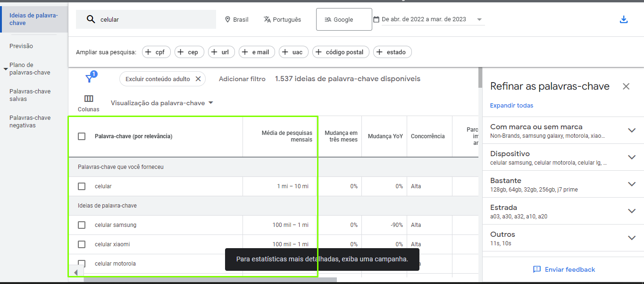Expand Com marca ou sem marca section
This screenshot has width=644, height=284.
(x=632, y=130)
